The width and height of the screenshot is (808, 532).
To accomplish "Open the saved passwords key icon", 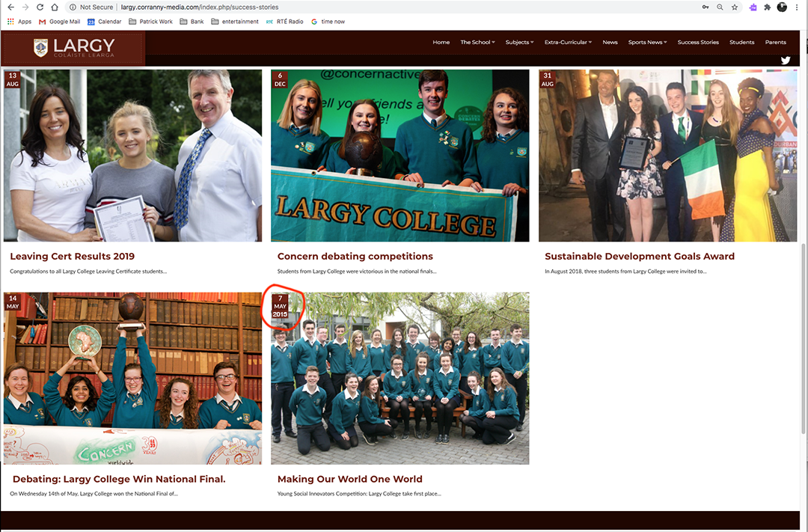I will [x=706, y=7].
